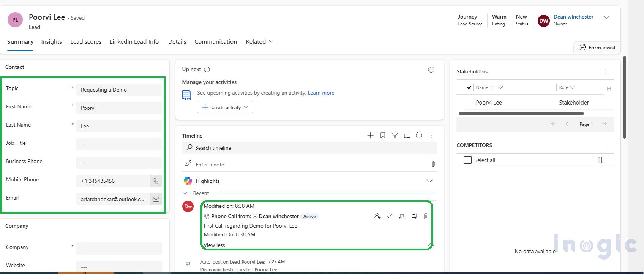Viewport: 644px width, 274px height.
Task: Go to next stakeholders page
Action: (605, 124)
